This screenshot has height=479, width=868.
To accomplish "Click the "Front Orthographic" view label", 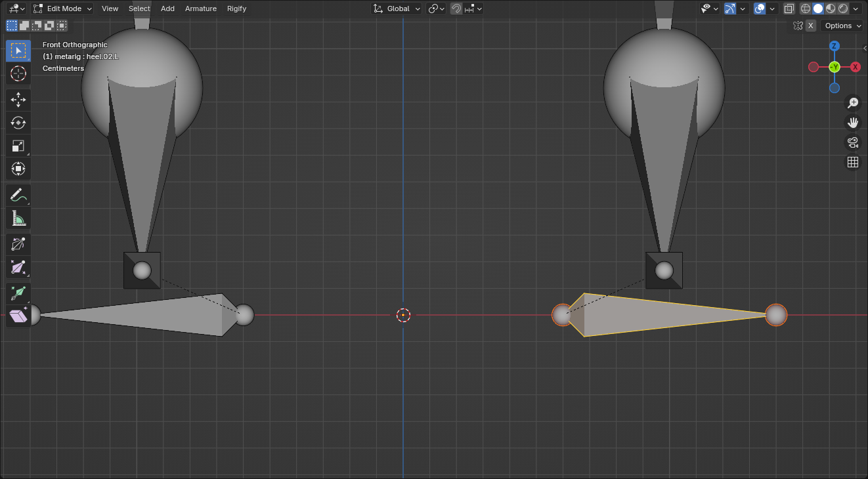I will coord(75,45).
